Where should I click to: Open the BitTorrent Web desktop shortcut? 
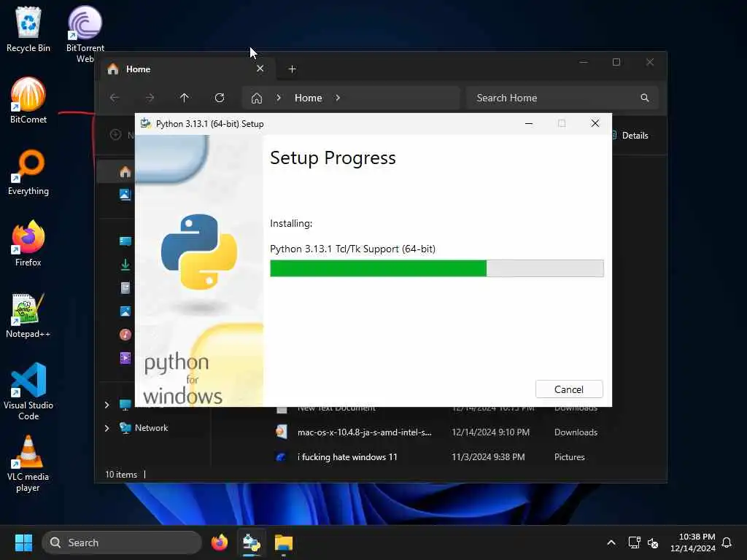point(85,34)
